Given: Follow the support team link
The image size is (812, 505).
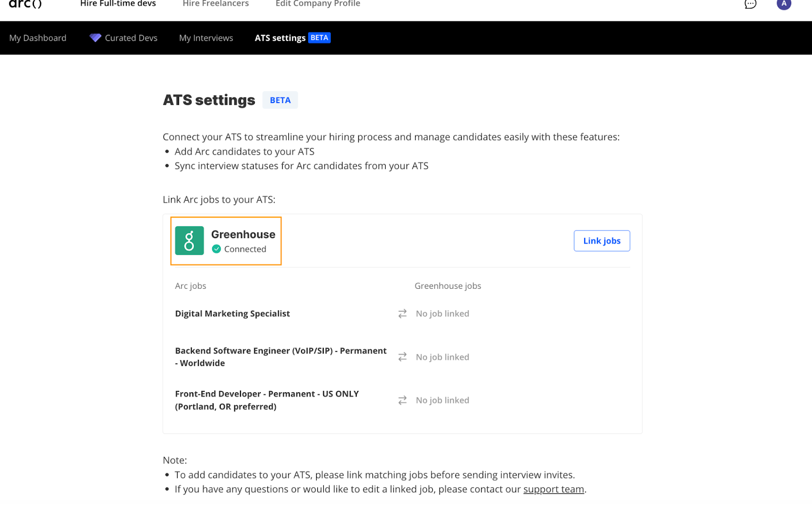Looking at the screenshot, I should click(x=554, y=489).
